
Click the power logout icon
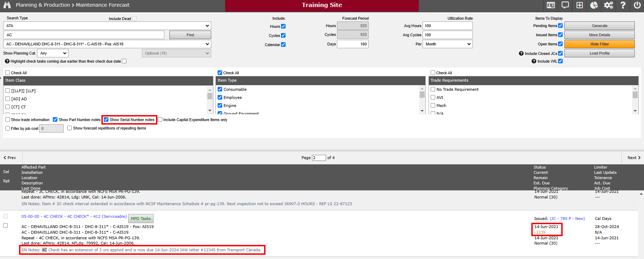pyautogui.click(x=637, y=5)
